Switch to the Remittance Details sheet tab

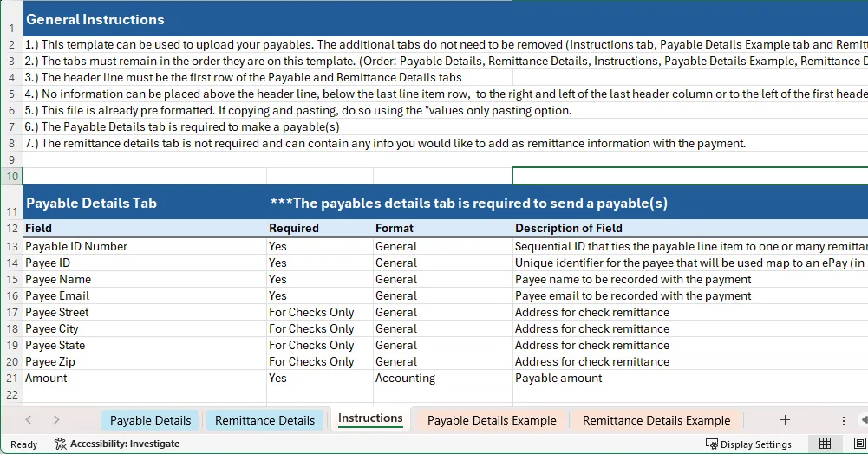264,420
